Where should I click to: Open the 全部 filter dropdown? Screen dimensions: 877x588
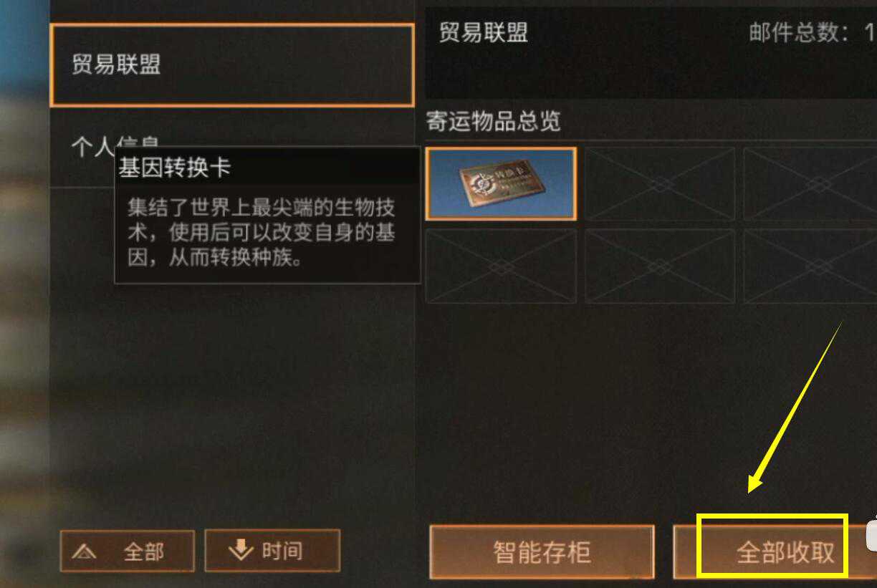(x=127, y=551)
